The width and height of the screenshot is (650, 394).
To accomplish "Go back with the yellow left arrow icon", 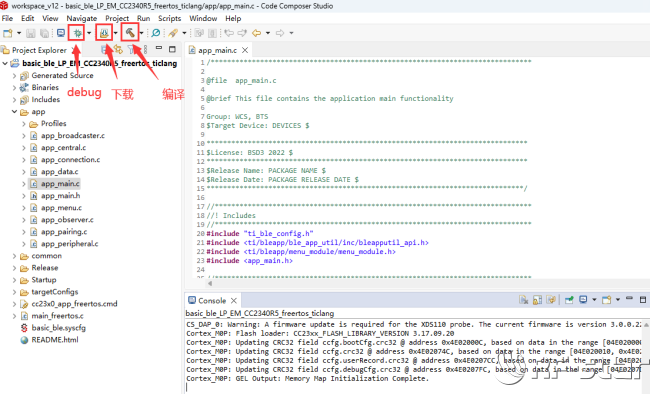I will click(x=257, y=33).
